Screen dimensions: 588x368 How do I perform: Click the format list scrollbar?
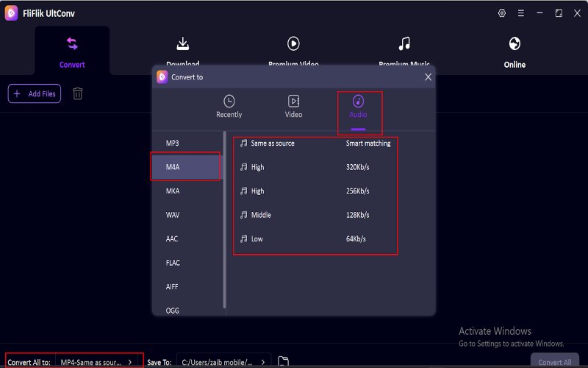click(225, 219)
